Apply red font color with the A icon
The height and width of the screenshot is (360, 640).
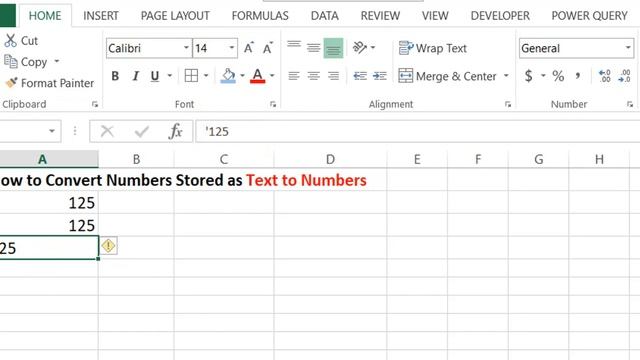point(257,76)
